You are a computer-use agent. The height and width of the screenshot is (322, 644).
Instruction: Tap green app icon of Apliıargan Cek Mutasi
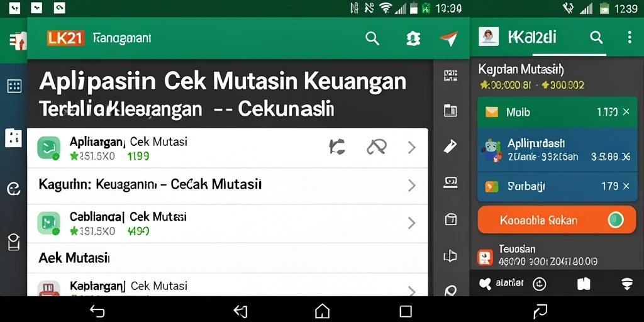pyautogui.click(x=48, y=148)
